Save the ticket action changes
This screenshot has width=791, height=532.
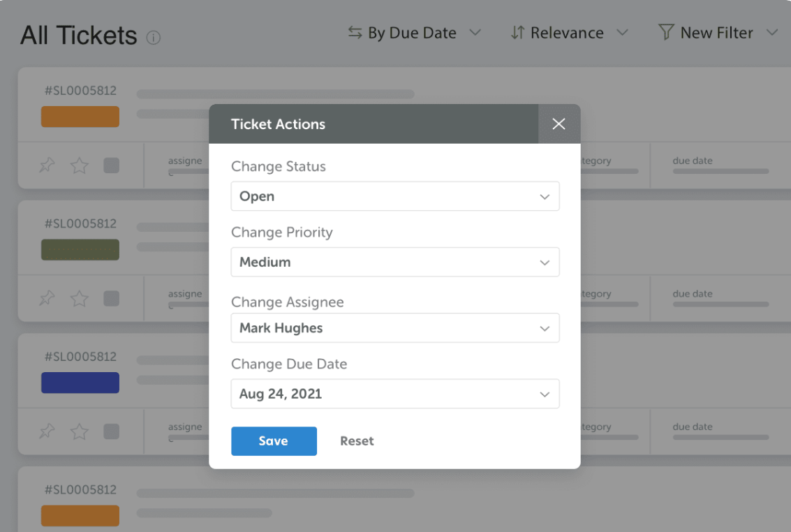pyautogui.click(x=274, y=441)
